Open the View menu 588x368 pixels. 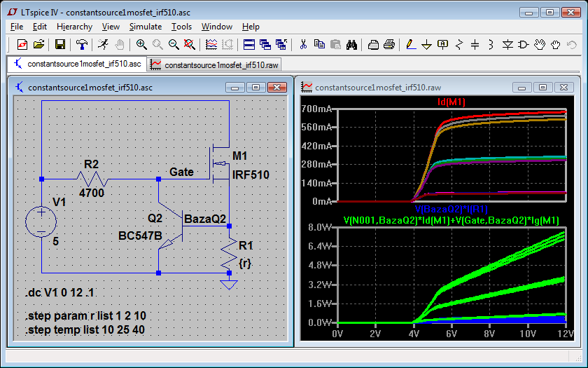(111, 27)
